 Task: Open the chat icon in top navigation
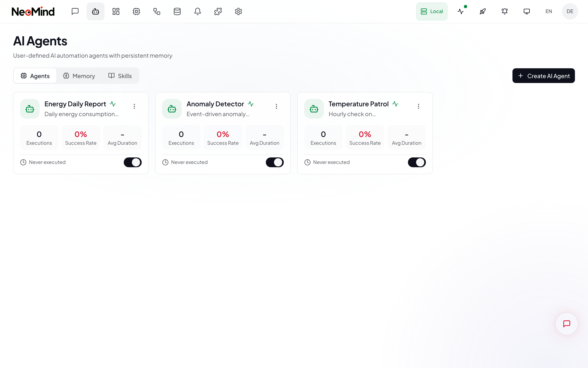pos(75,11)
